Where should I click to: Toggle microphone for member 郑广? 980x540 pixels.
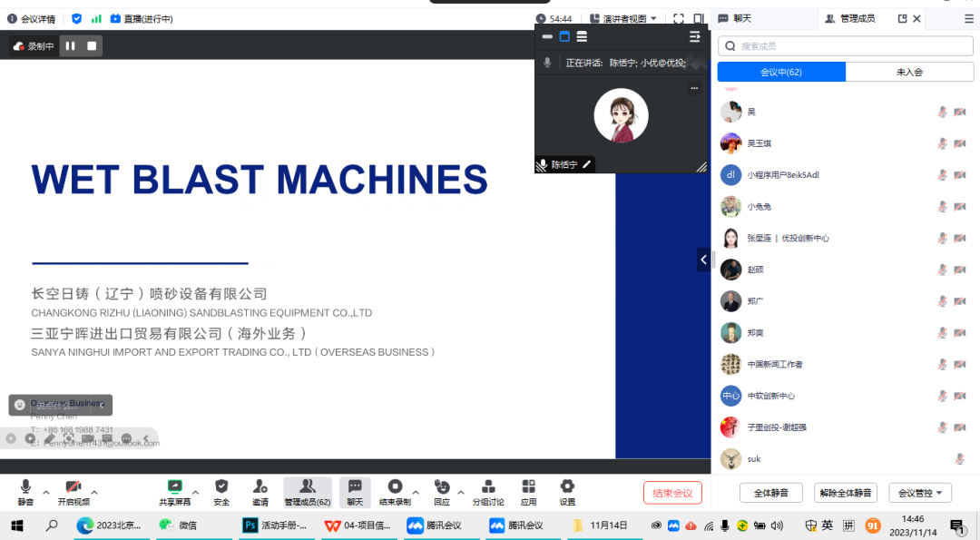(943, 301)
